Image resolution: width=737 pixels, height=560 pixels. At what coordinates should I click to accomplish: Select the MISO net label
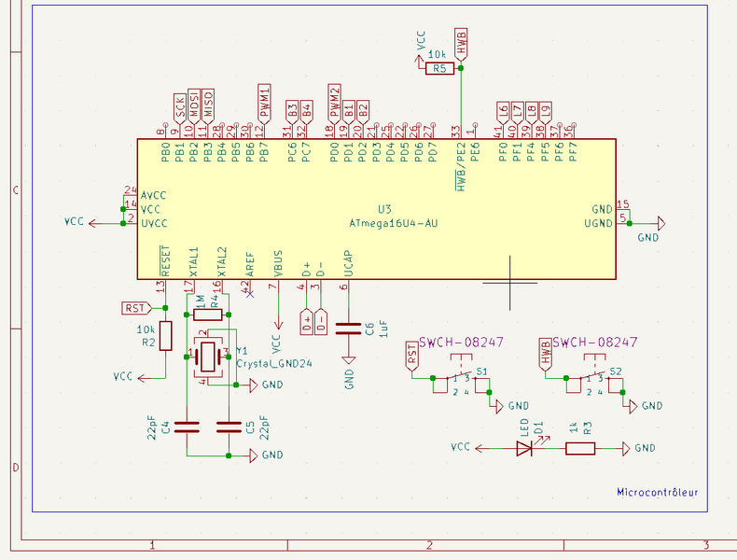tap(208, 105)
